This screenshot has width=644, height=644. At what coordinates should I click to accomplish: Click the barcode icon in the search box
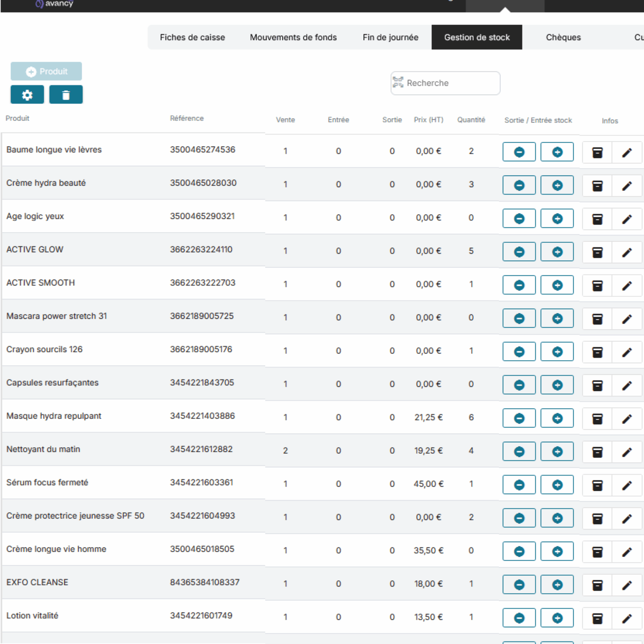(397, 83)
